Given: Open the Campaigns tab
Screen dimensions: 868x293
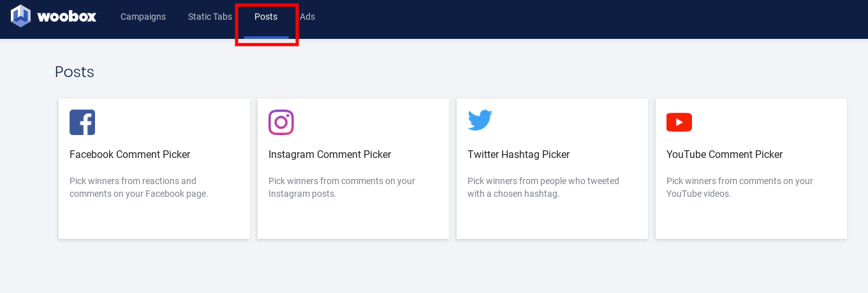Looking at the screenshot, I should tap(143, 17).
